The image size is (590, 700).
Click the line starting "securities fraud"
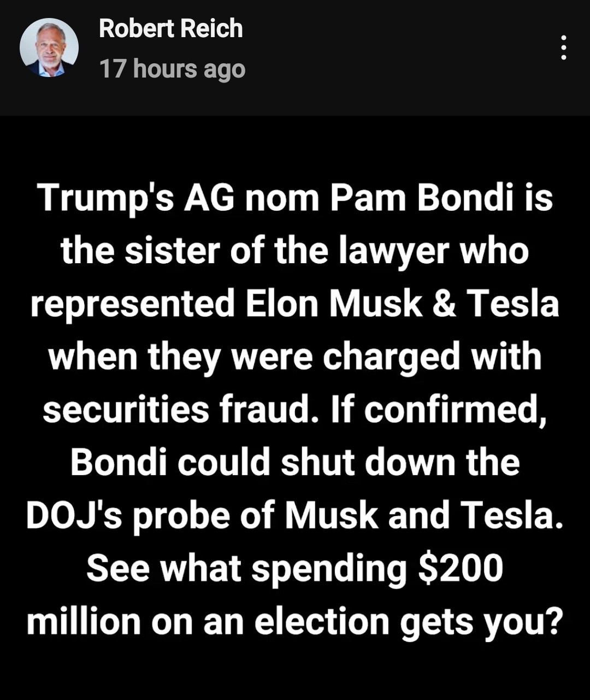click(x=295, y=410)
